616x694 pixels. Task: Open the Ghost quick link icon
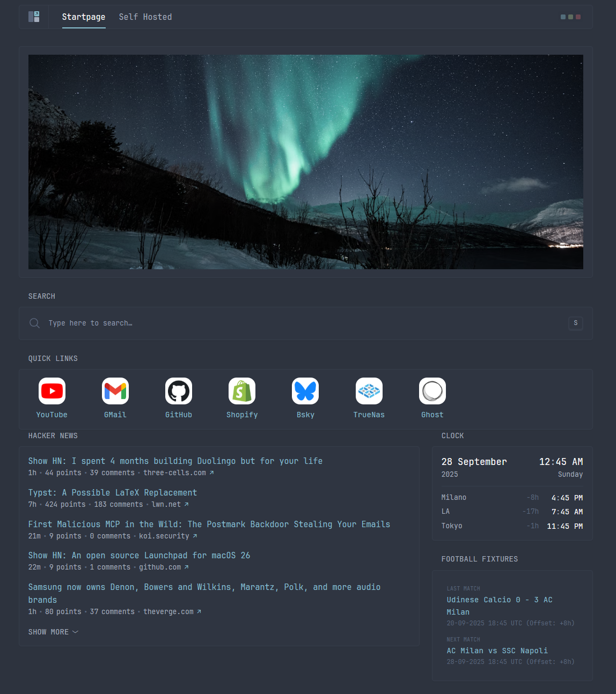click(432, 391)
